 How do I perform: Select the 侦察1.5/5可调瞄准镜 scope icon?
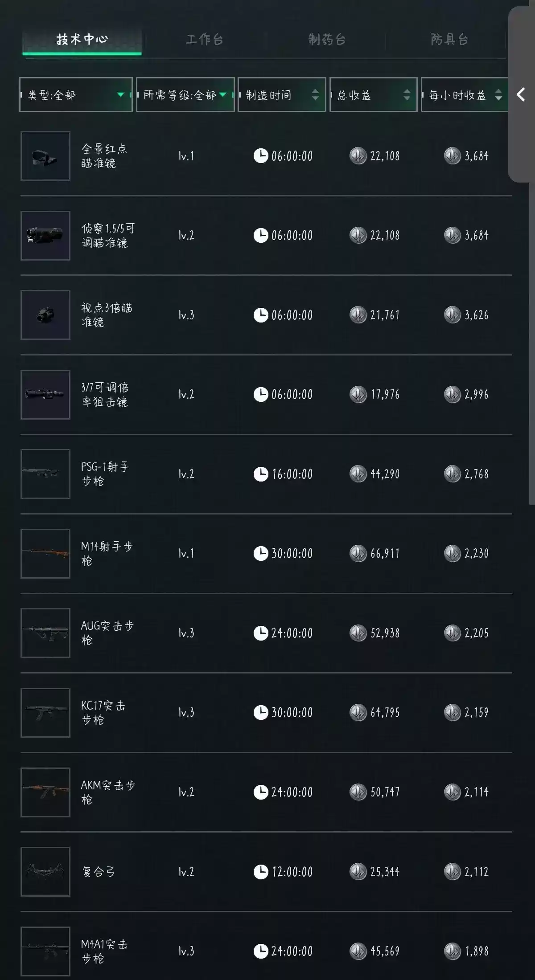click(45, 235)
